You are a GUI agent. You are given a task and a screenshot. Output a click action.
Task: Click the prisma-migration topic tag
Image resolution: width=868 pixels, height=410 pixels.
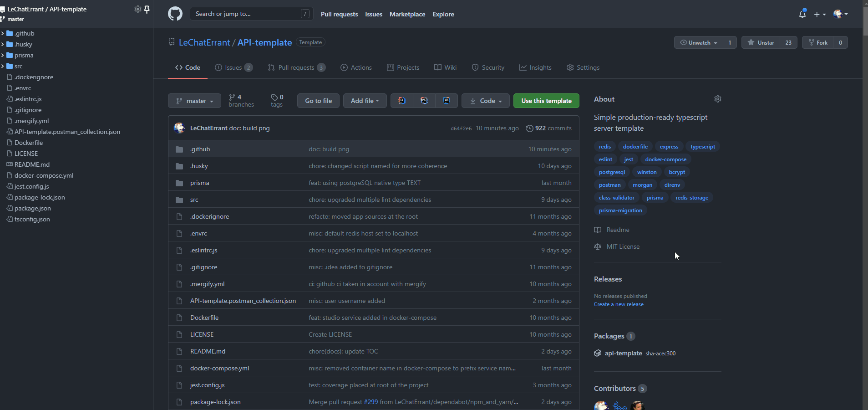(x=620, y=210)
